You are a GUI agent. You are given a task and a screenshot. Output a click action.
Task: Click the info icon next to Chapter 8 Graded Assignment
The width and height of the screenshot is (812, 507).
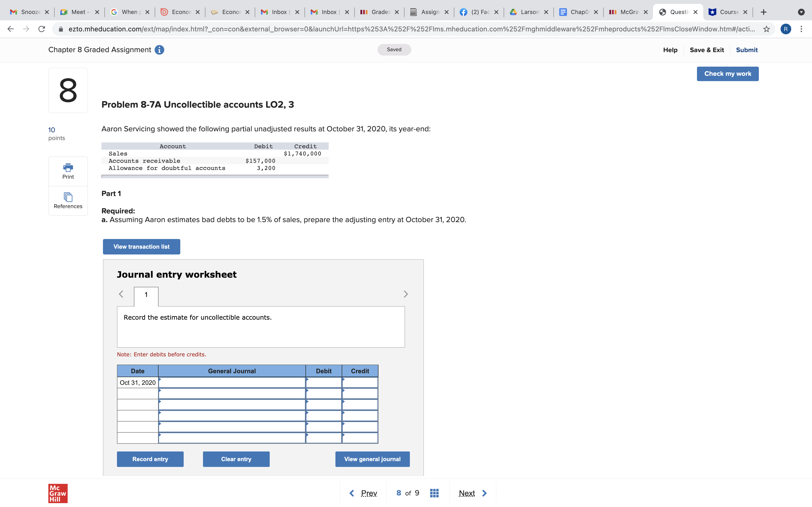pos(159,50)
